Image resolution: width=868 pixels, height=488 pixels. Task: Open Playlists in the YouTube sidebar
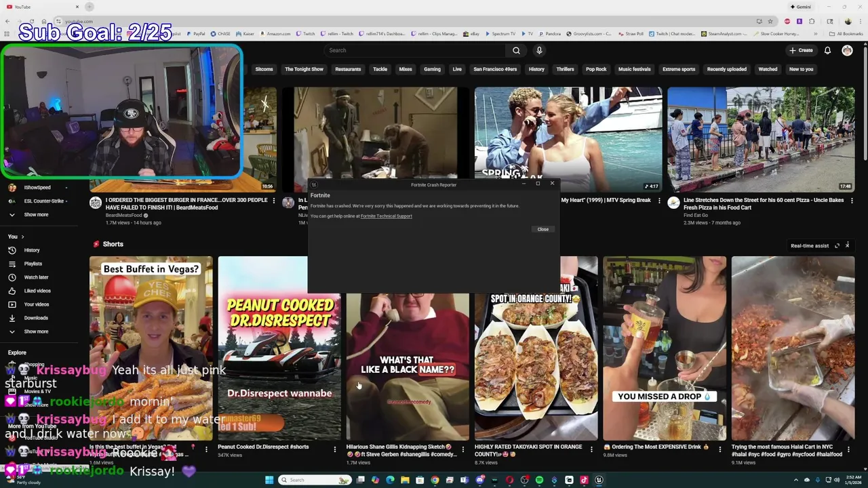(33, 264)
